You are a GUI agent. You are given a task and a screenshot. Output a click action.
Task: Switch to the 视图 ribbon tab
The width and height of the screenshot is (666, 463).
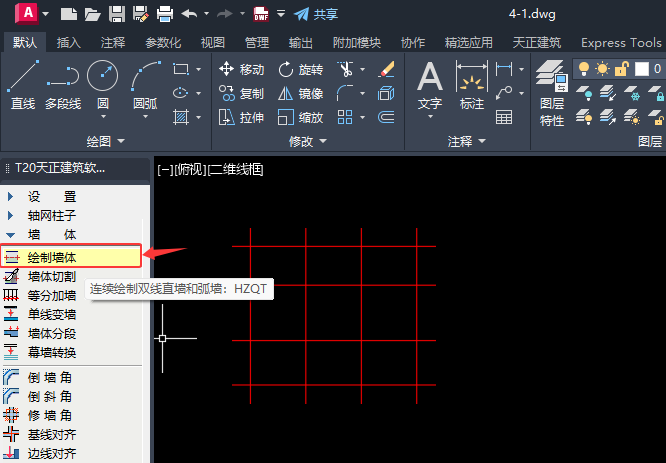pyautogui.click(x=212, y=42)
